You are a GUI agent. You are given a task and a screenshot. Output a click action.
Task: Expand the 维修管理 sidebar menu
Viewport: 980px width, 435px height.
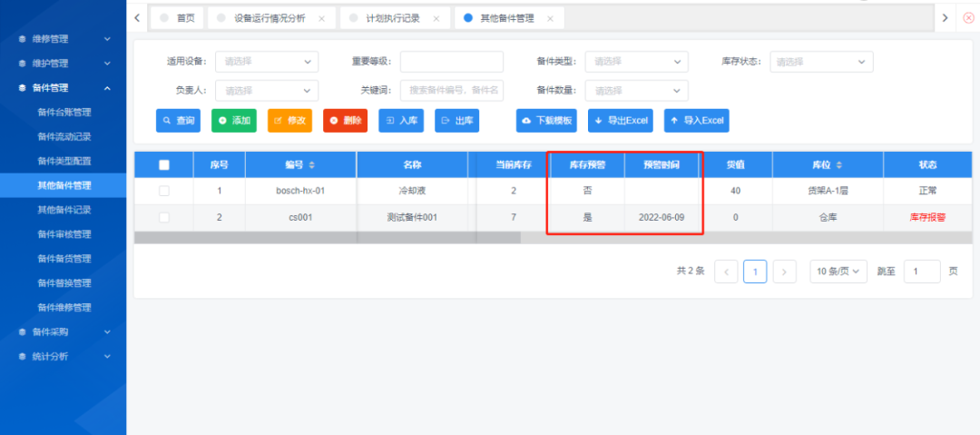click(64, 39)
